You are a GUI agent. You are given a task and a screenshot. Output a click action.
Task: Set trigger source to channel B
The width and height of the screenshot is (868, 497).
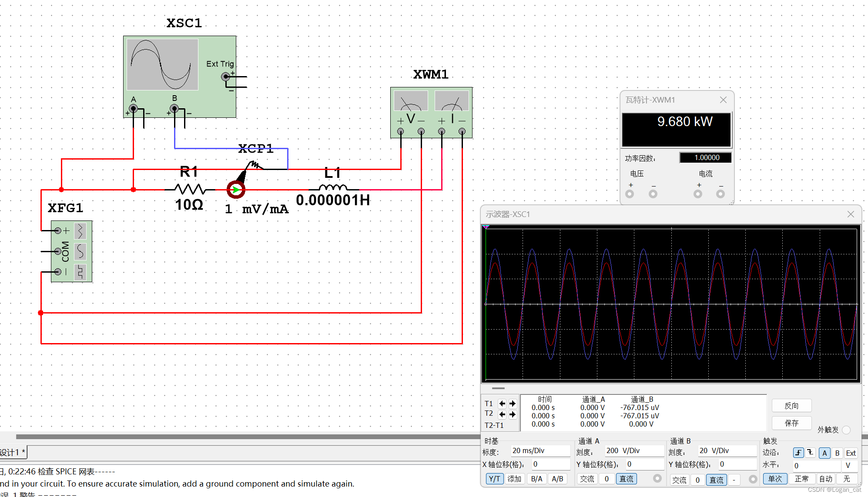click(x=837, y=453)
